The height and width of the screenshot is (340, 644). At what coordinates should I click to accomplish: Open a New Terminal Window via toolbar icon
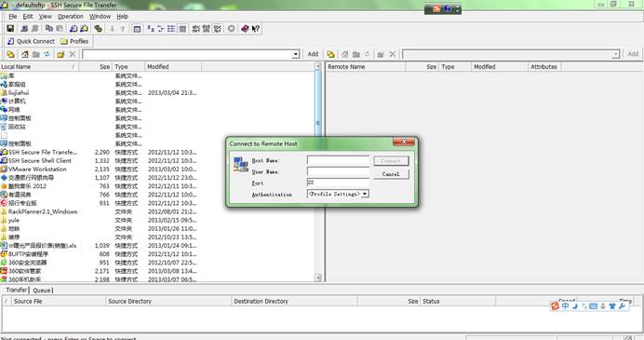(74, 28)
